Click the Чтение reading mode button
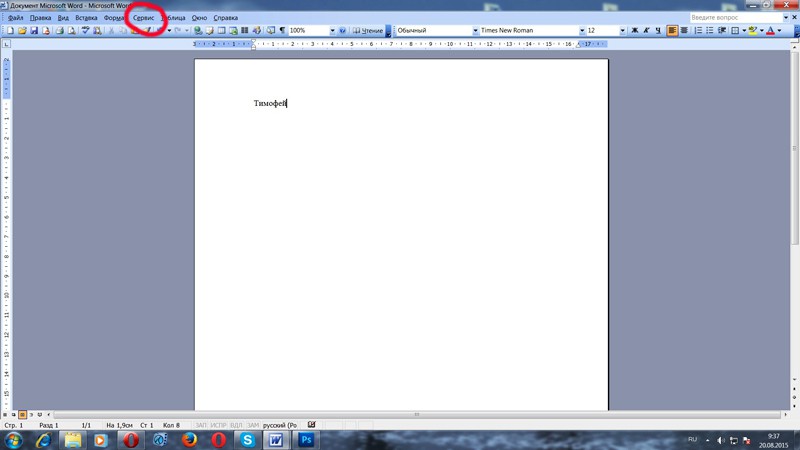The height and width of the screenshot is (450, 800). pyautogui.click(x=368, y=31)
